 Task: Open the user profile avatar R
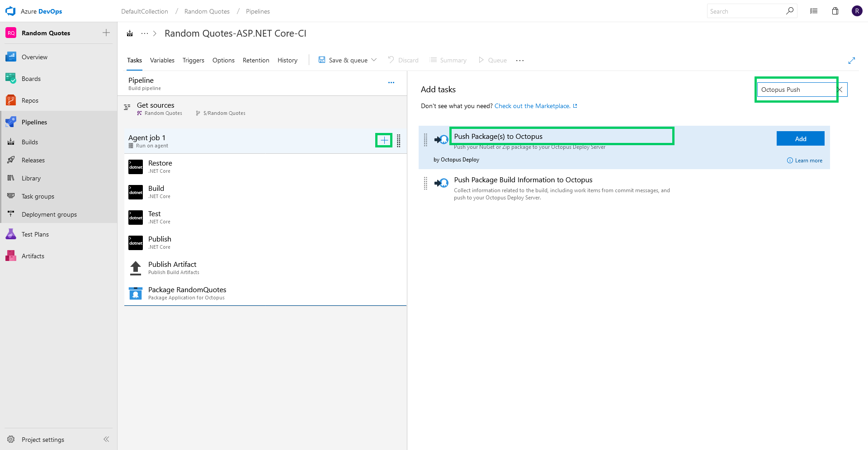pos(857,11)
